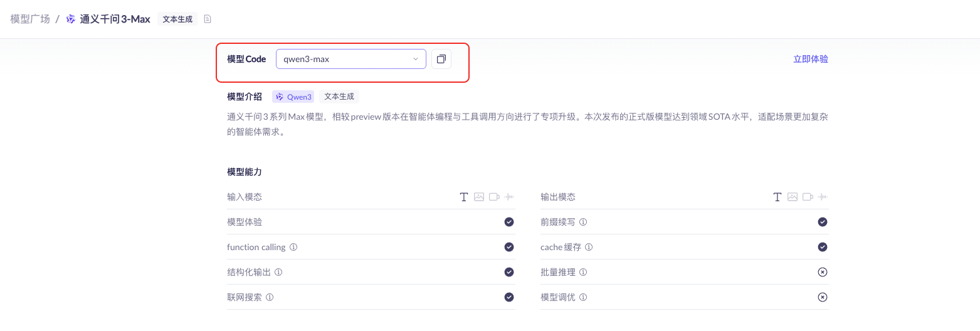Image resolution: width=980 pixels, height=331 pixels.
Task: Click the image modality icon in 输出模态 row
Action: [x=793, y=197]
